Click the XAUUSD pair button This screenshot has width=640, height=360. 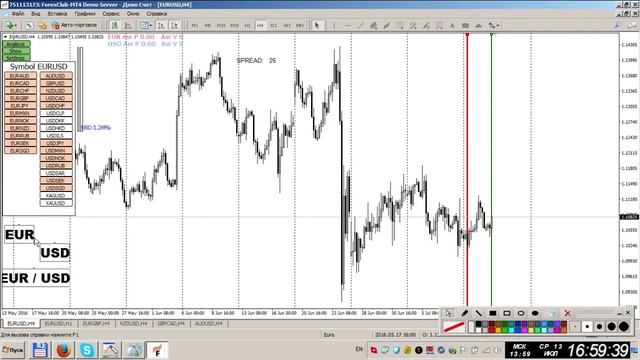point(56,203)
